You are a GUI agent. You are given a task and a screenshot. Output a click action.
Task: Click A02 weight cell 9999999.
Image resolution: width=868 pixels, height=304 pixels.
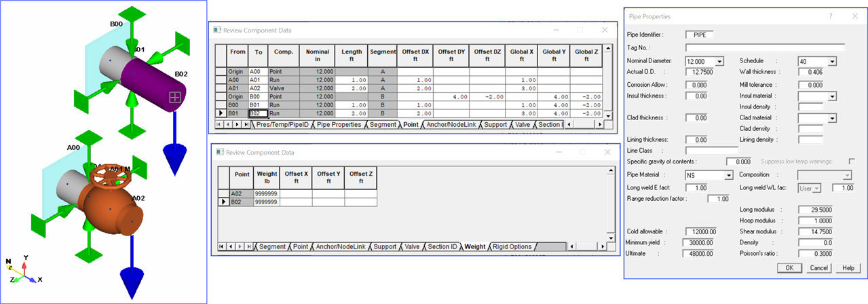click(267, 193)
